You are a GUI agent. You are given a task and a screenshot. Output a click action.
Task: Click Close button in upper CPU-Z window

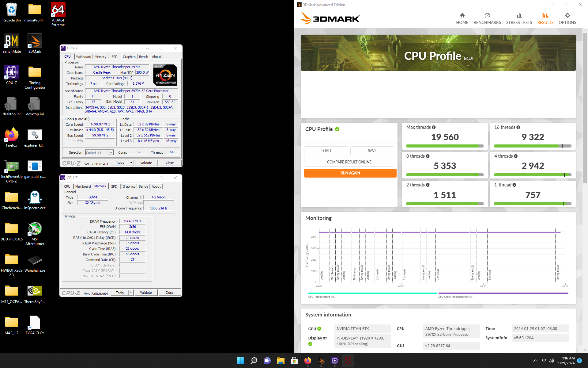(170, 163)
